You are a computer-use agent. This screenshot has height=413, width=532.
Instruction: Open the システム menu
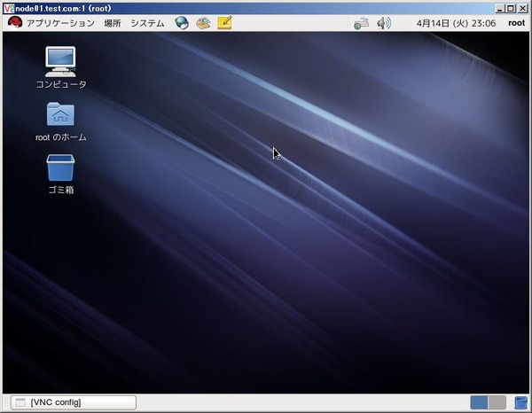[147, 23]
